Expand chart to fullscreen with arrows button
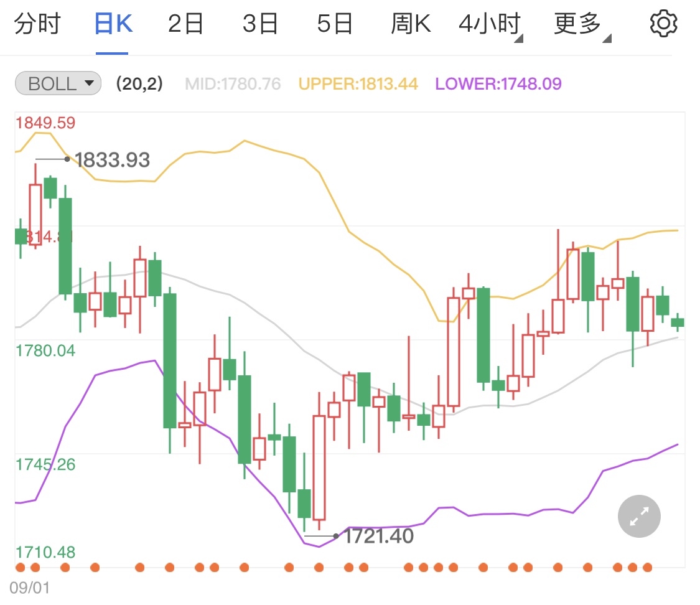The image size is (700, 605). click(639, 516)
